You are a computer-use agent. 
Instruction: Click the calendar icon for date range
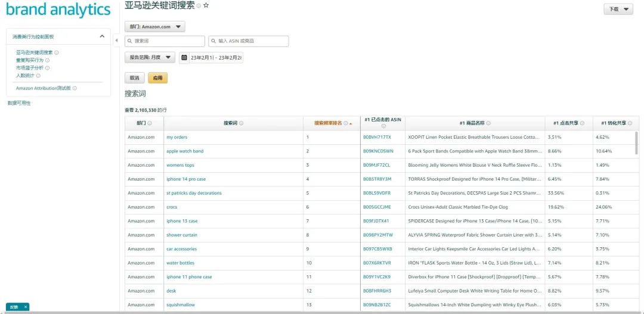(184, 58)
